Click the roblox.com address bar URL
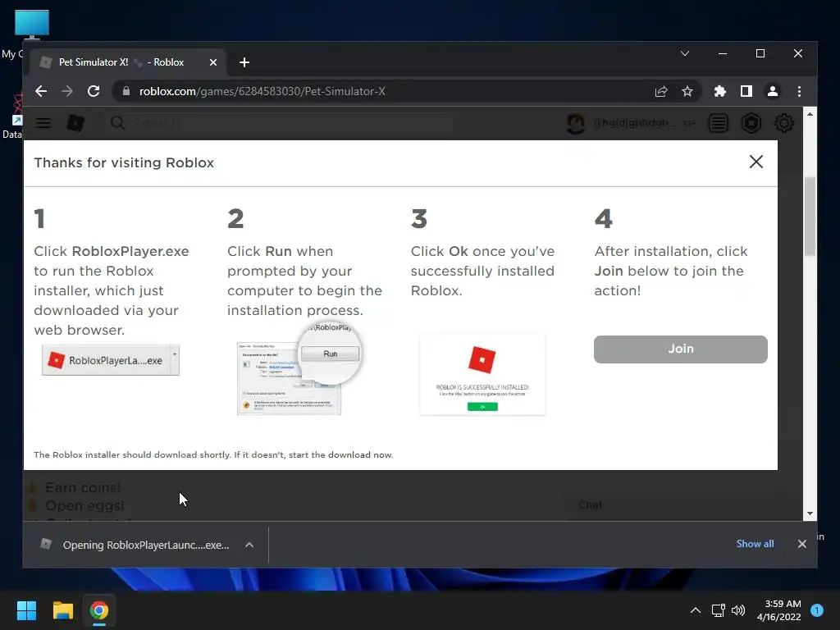Screen dimensions: 840x630 tap(262, 92)
